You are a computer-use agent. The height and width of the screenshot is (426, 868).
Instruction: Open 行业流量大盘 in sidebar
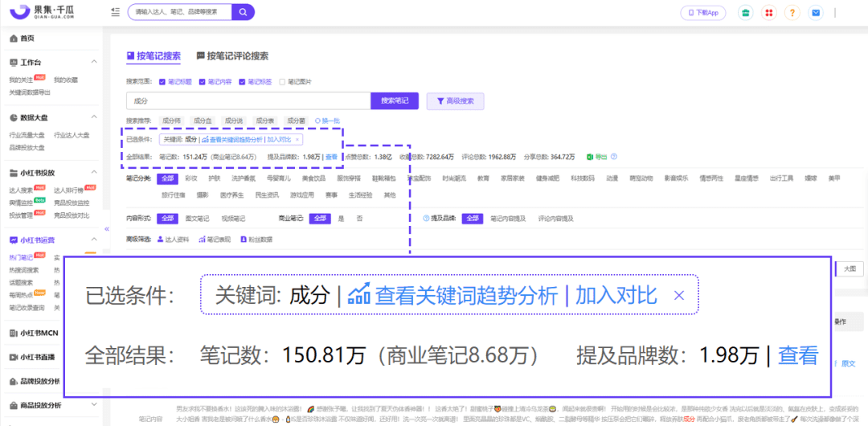point(27,134)
